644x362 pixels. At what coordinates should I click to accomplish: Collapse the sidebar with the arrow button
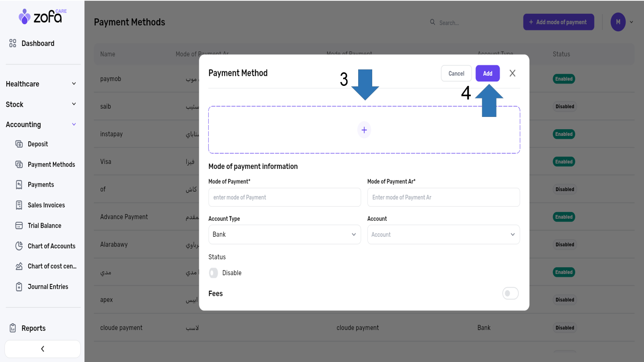click(43, 349)
